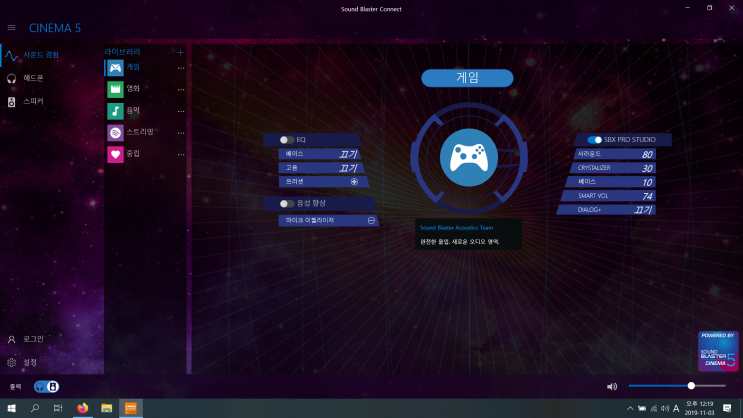Click the 마이크 이퀄라이저 row
Screen dimensions: 743x418
(328, 220)
